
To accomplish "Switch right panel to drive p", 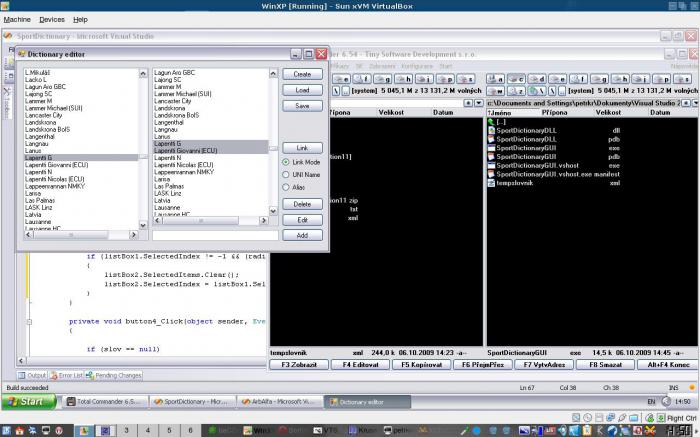I will click(661, 79).
